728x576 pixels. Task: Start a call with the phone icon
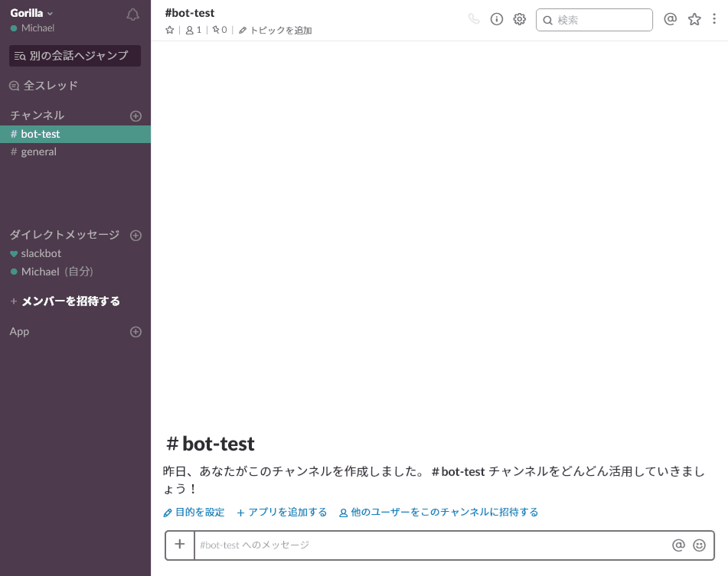pyautogui.click(x=474, y=18)
